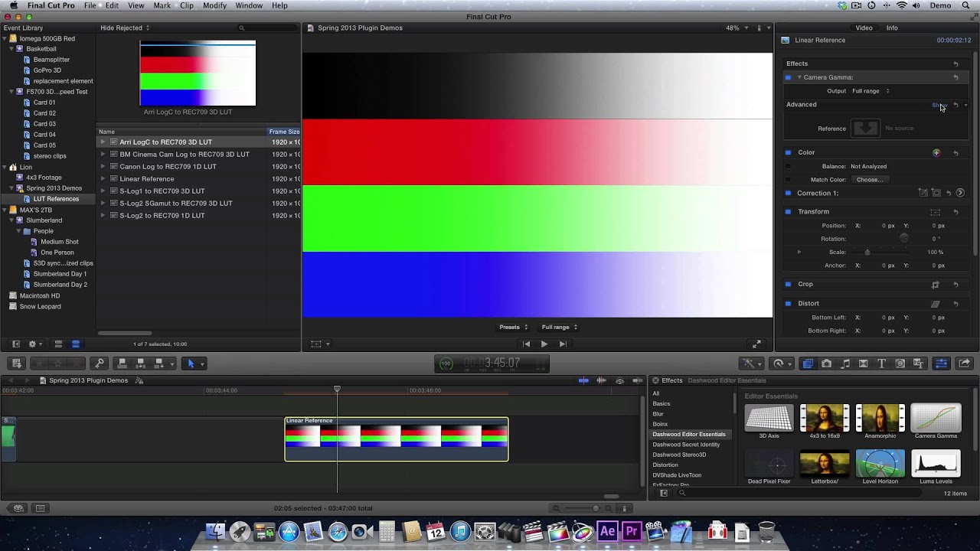Screen dimensions: 980x551
Task: Toggle the Transform enable box
Action: point(788,211)
